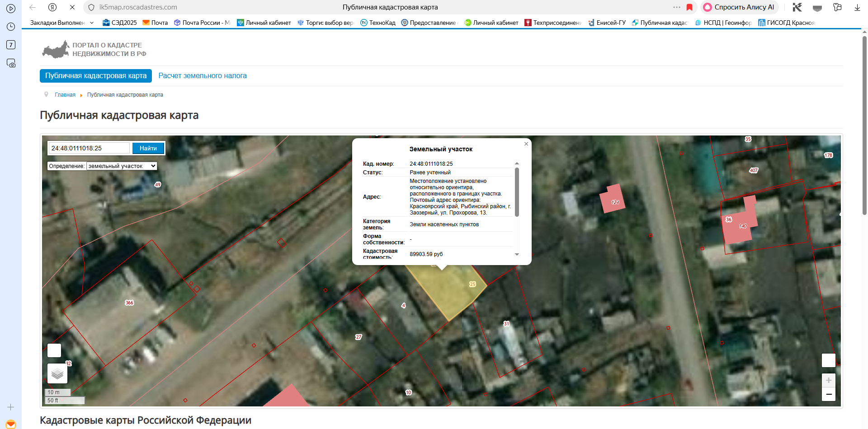Image resolution: width=868 pixels, height=429 pixels.
Task: Open the map layers switcher icon
Action: [57, 374]
